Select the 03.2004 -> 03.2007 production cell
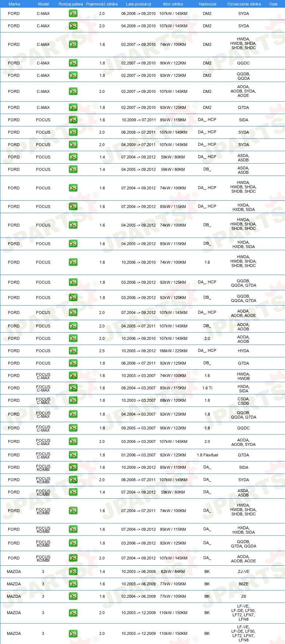The image size is (285, 644). tap(138, 441)
